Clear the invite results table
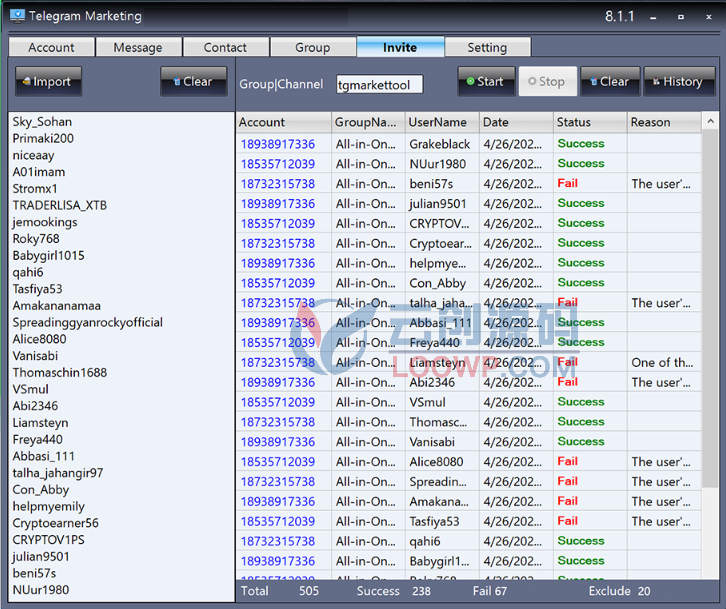726x609 pixels. (610, 82)
